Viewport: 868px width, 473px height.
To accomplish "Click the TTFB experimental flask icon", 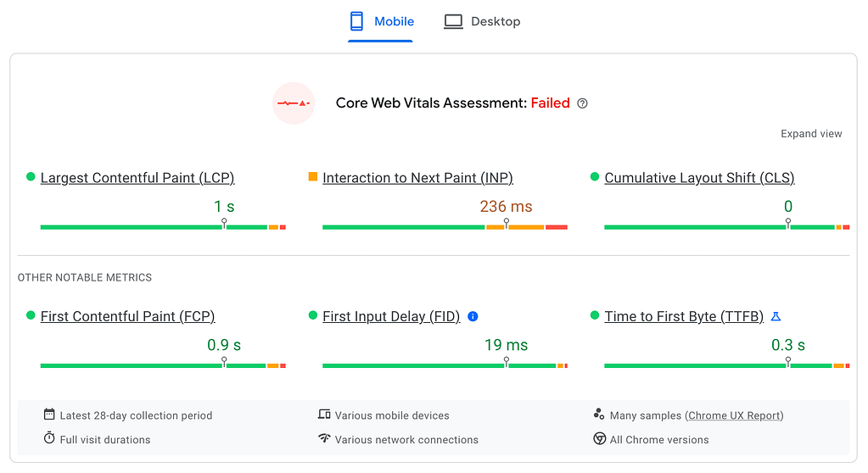I will (776, 316).
